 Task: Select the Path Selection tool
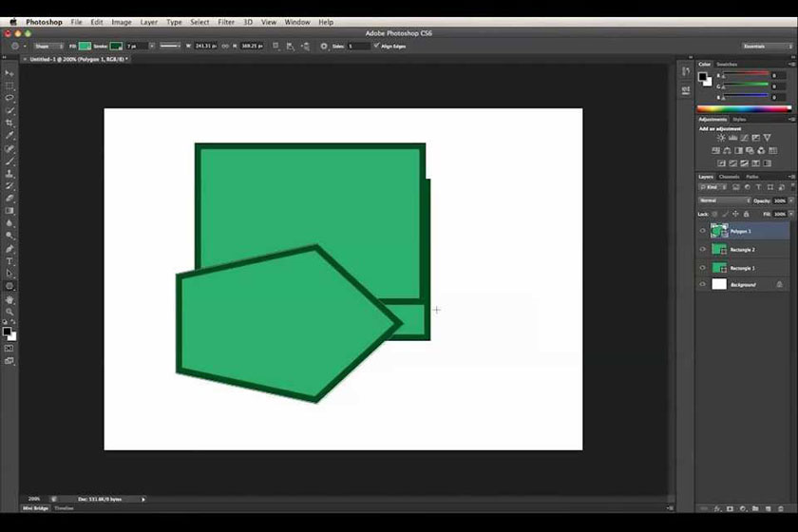tap(9, 274)
